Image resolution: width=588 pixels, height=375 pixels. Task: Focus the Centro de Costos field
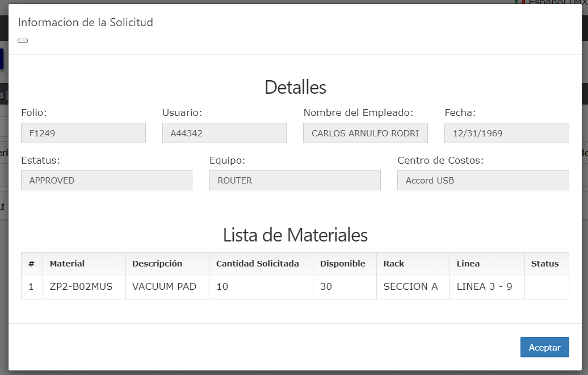483,181
